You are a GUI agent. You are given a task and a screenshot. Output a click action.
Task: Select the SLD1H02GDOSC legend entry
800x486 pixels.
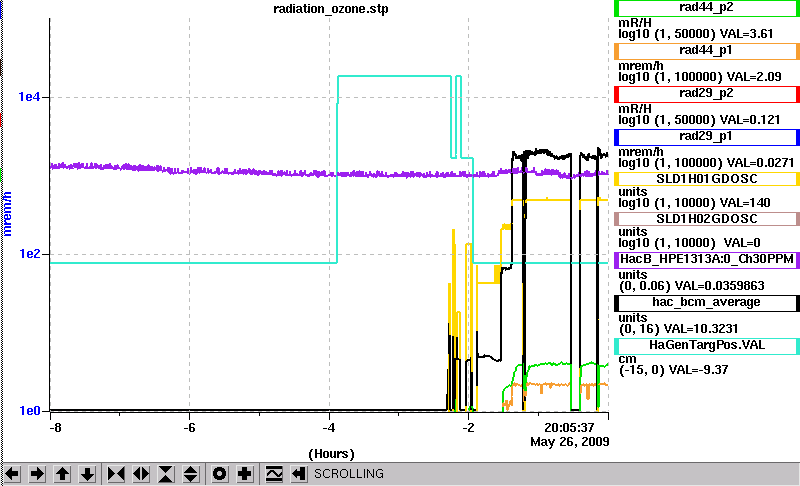pyautogui.click(x=707, y=219)
